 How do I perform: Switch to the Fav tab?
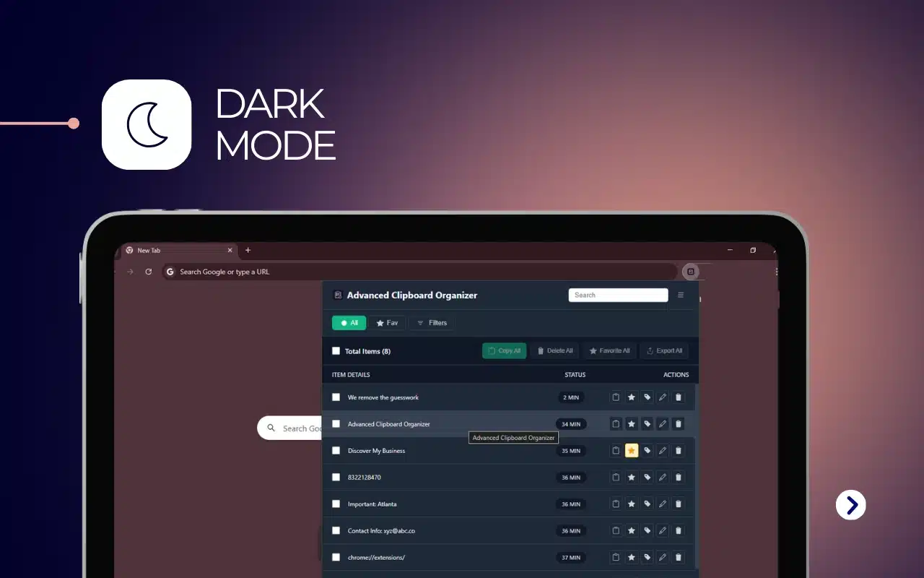(x=387, y=323)
